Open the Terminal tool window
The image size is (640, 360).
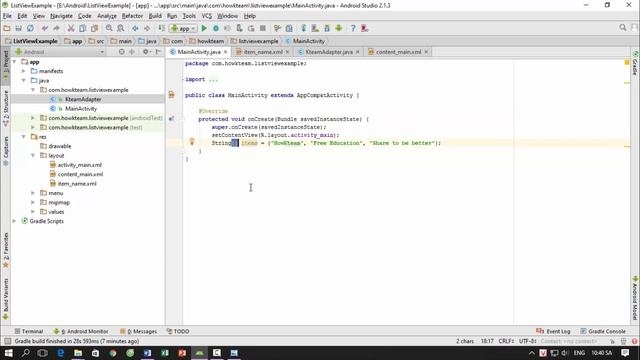(x=29, y=331)
